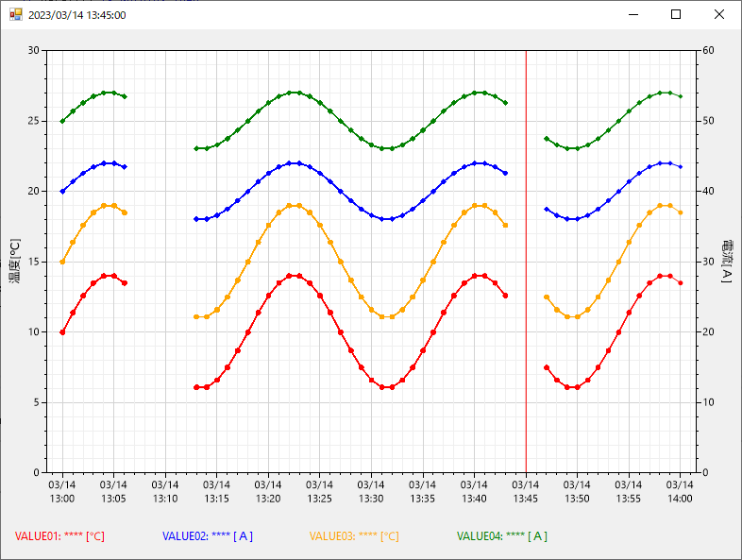Click the red vertical cursor line at 13:45
This screenshot has width=742, height=560.
pyautogui.click(x=526, y=283)
